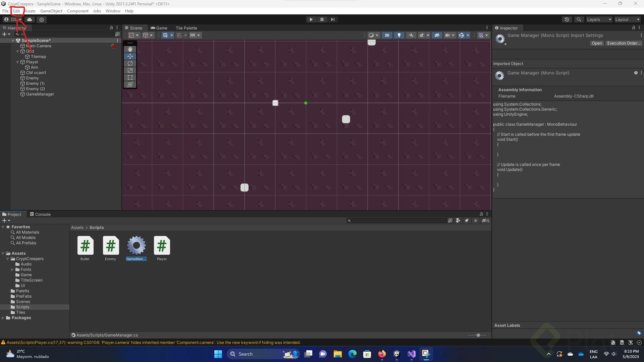The width and height of the screenshot is (644, 362).
Task: Toggle scene lighting with the bulb icon
Action: (399, 35)
